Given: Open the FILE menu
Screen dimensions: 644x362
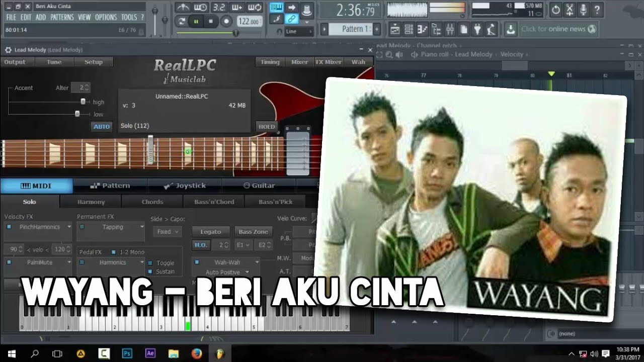Looking at the screenshot, I should click(x=11, y=17).
